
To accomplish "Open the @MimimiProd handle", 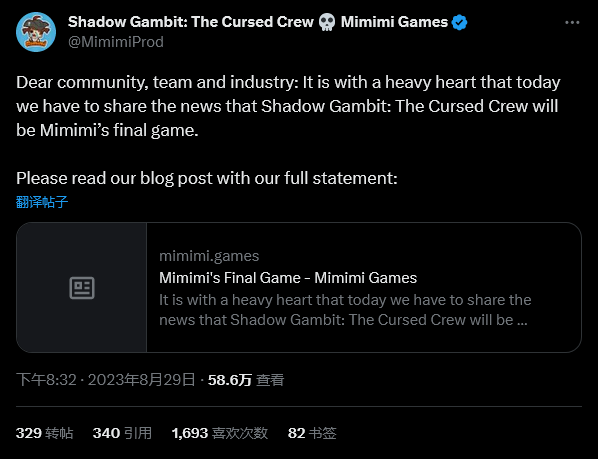I will point(116,42).
